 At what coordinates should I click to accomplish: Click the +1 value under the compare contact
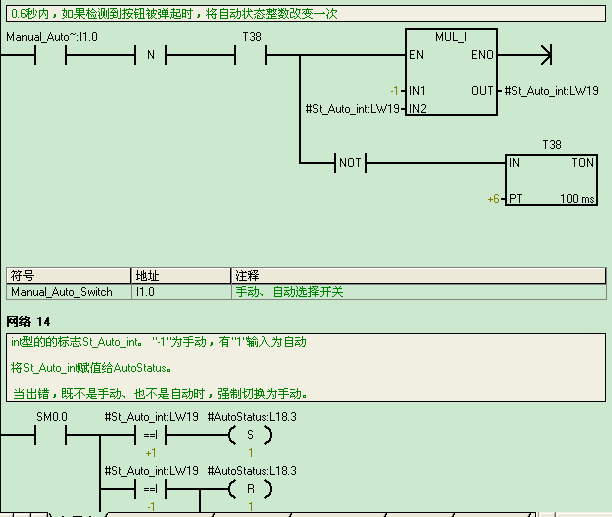151,453
